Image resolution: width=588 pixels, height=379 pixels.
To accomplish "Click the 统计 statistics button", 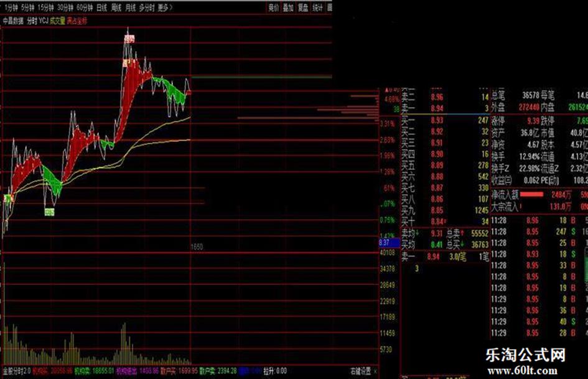I will (x=317, y=7).
